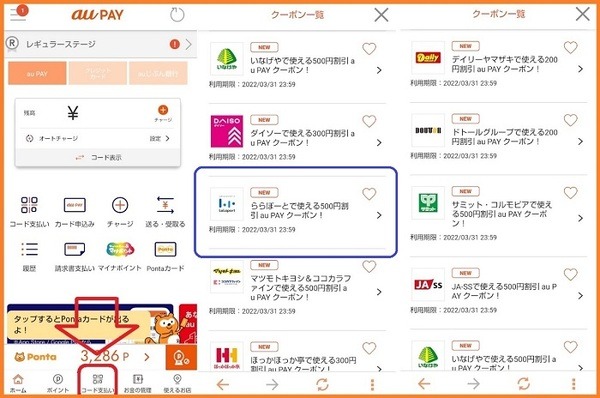Viewport: 600px width, 398px height.
Task: Expand the サミット・コルモピア coupon chevron
Action: (580, 218)
